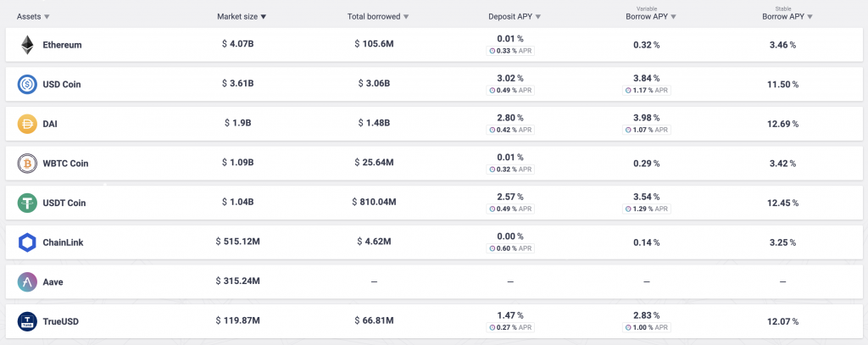Image resolution: width=868 pixels, height=345 pixels.
Task: Click USD Coin deposit APY 3.02 %
Action: point(509,78)
